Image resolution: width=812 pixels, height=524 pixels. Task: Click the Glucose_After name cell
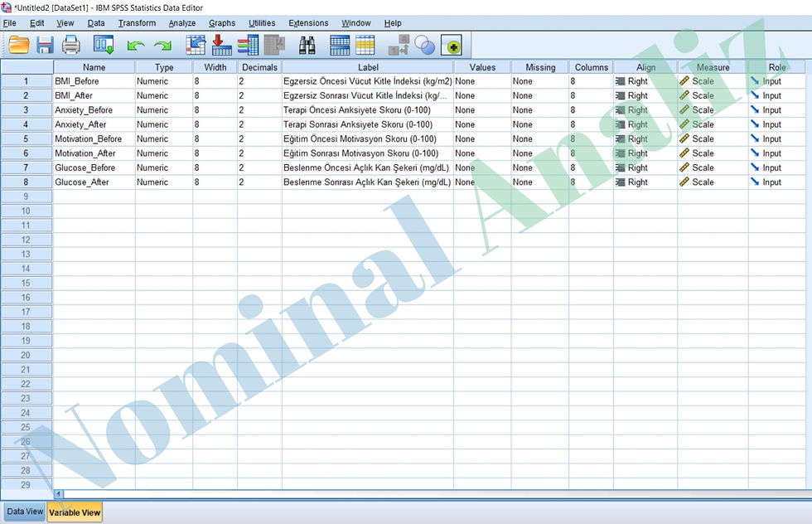94,182
